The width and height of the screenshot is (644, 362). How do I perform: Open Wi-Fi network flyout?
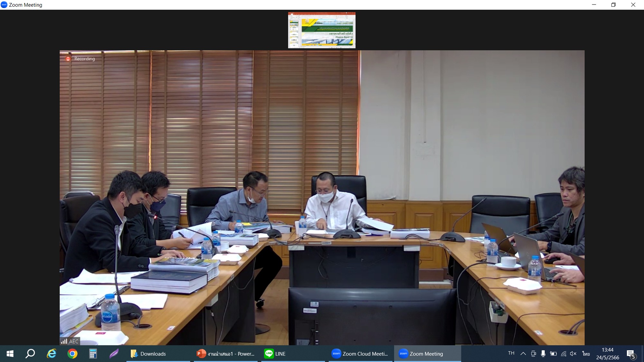(x=563, y=354)
